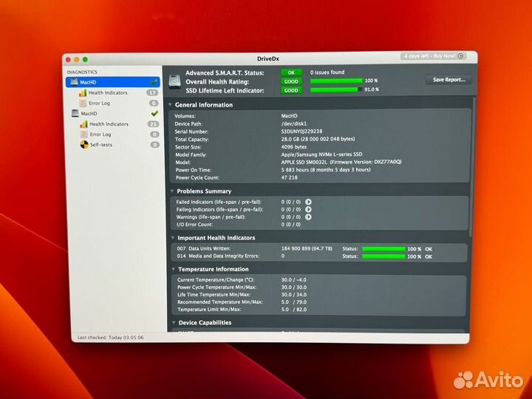532x399 pixels.
Task: Click the Self-tests crash-test icon
Action: 83,145
